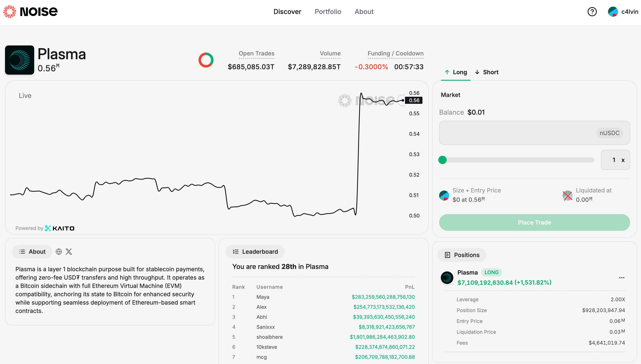Click the Funding / Cooldown label
Screen dimensions: 641x364
point(396,54)
